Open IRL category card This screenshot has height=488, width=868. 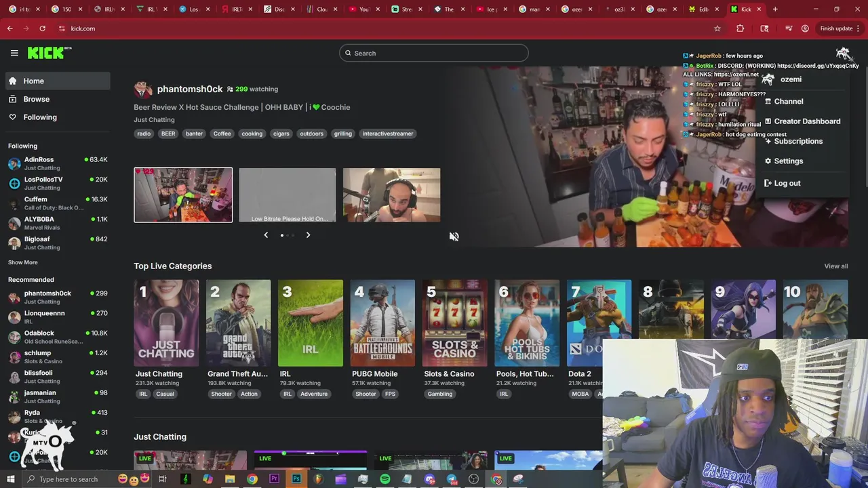coord(311,323)
